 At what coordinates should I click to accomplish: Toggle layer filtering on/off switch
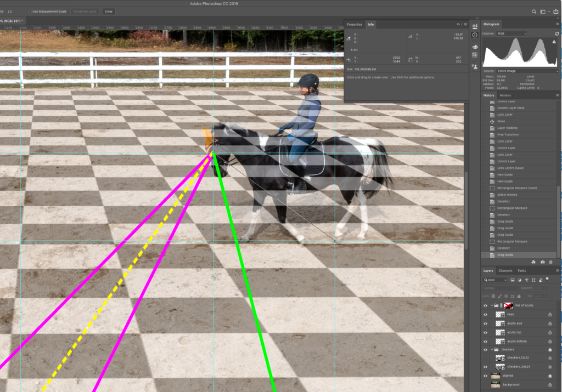coord(547,279)
